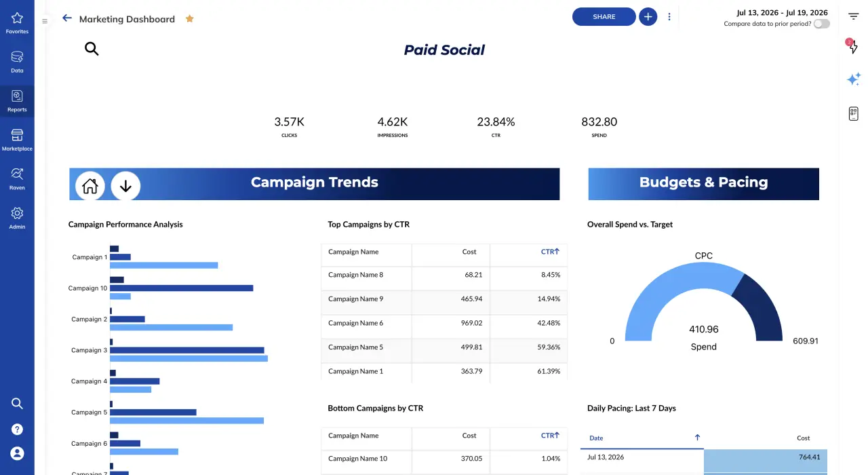Click Campaign Name header in Top Campaigns table
This screenshot has height=475, width=868.
click(x=353, y=252)
